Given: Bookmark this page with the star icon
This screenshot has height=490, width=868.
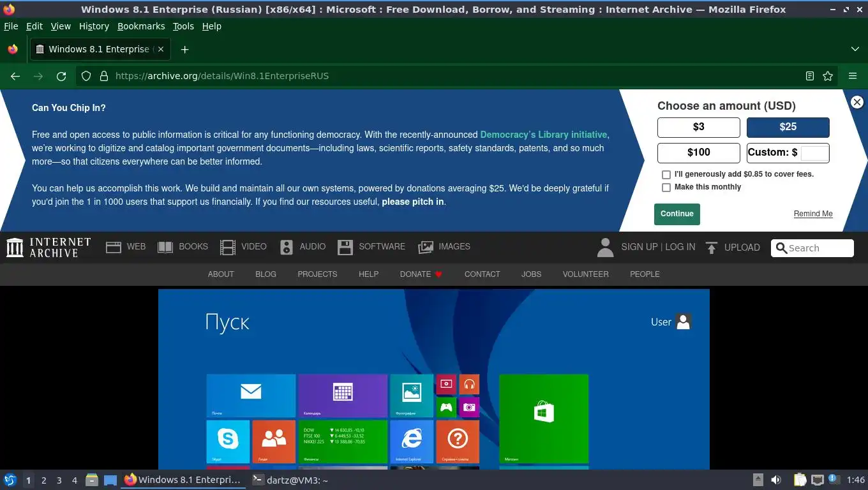Looking at the screenshot, I should [x=828, y=76].
